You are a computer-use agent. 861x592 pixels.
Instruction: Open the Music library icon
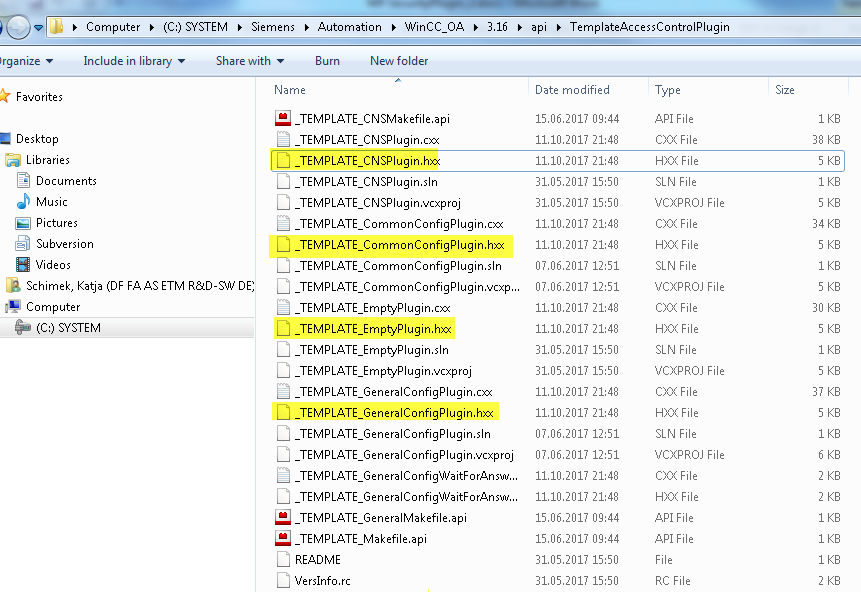pos(24,202)
